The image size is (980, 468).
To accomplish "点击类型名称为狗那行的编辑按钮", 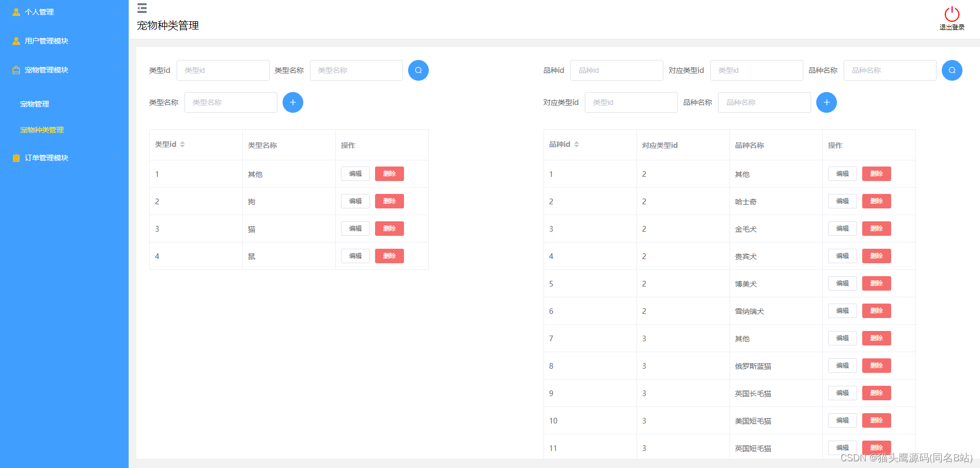I will (355, 201).
